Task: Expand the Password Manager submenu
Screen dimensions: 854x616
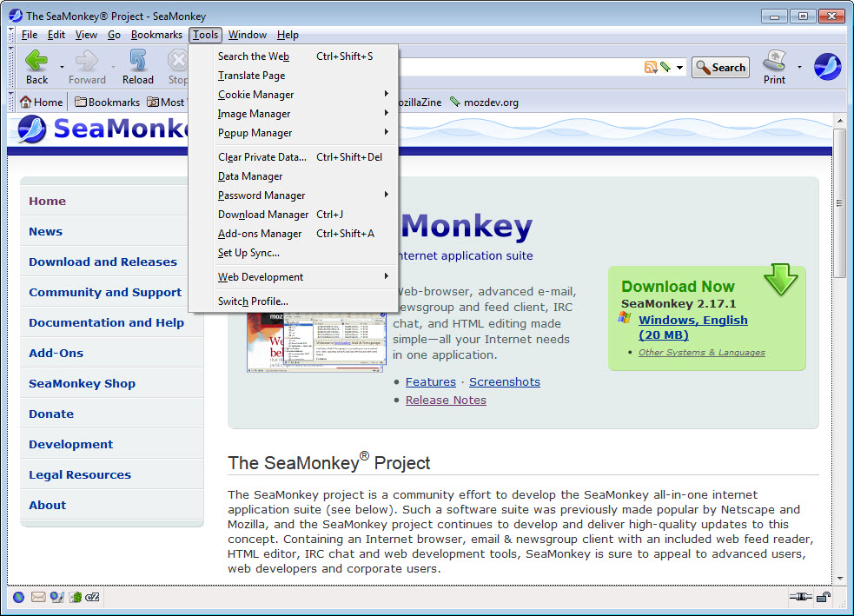Action: 293,195
